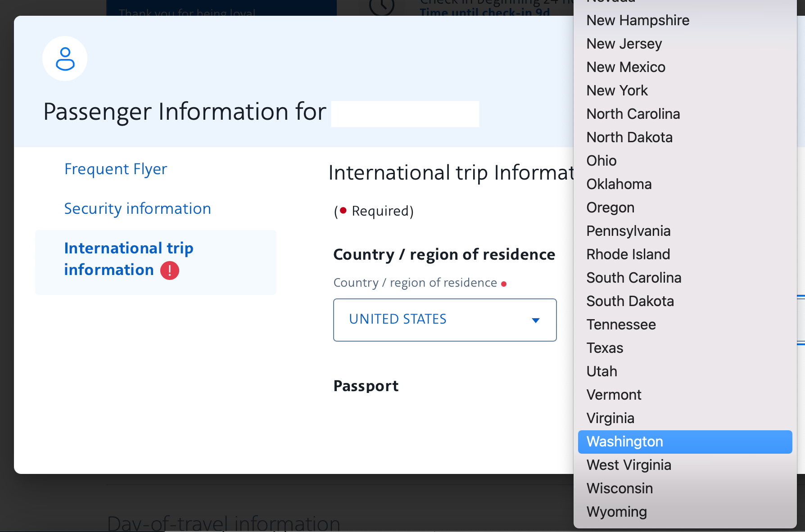Pick Ohio from the state dropdown
The height and width of the screenshot is (532, 805).
click(x=601, y=161)
